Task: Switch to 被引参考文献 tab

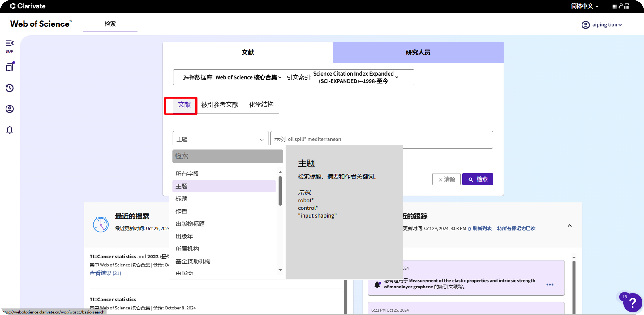Action: tap(220, 105)
